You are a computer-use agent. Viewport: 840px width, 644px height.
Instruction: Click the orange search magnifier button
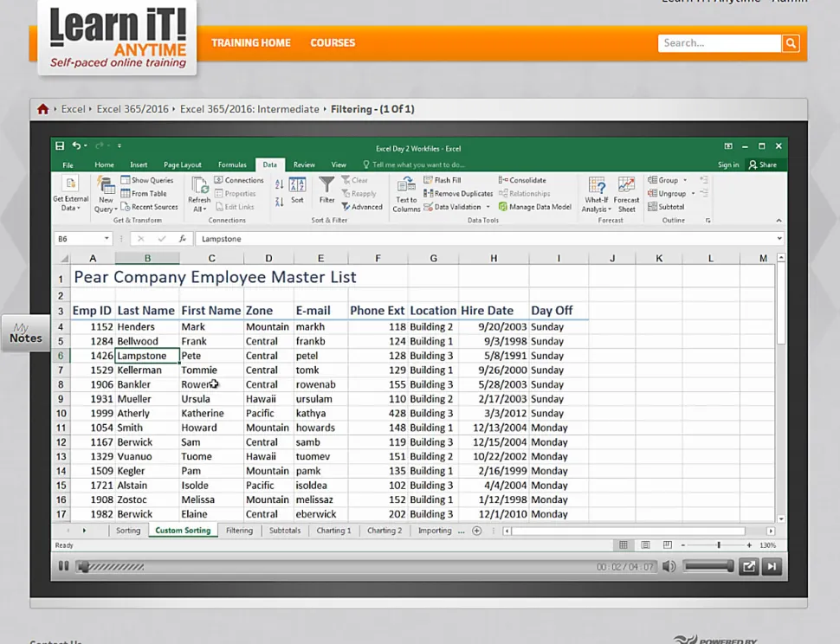(x=790, y=43)
